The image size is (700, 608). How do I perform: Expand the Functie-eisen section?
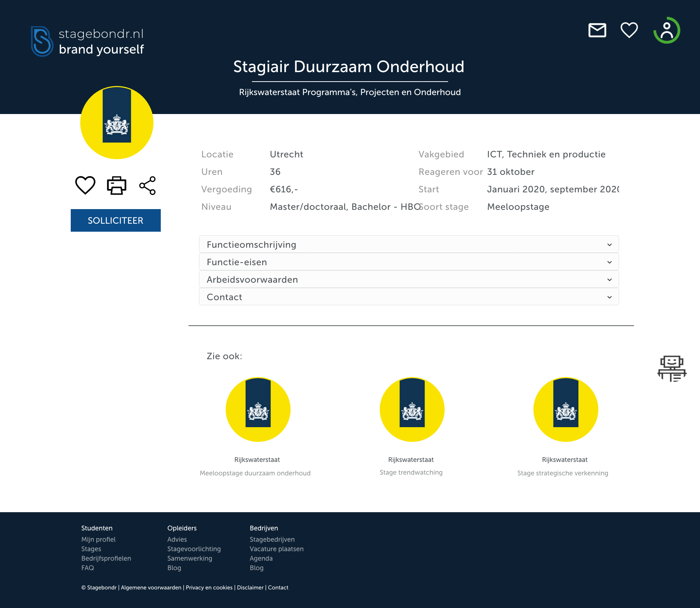tap(409, 262)
